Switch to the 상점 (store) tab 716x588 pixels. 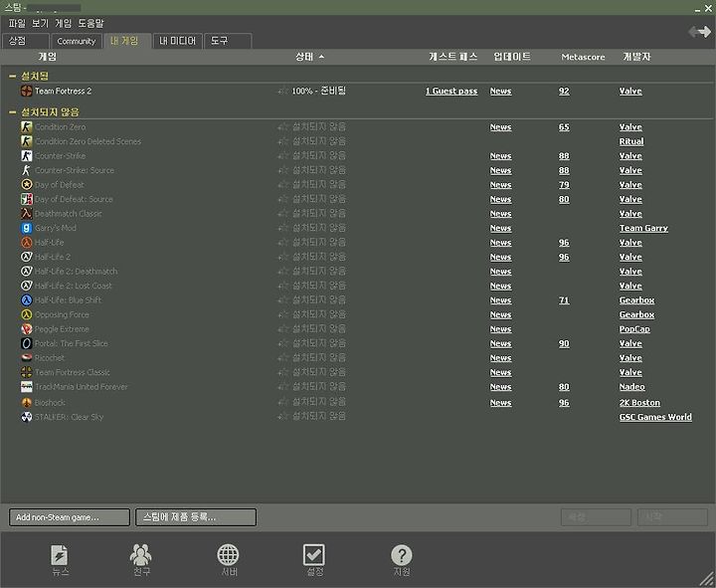[x=25, y=41]
